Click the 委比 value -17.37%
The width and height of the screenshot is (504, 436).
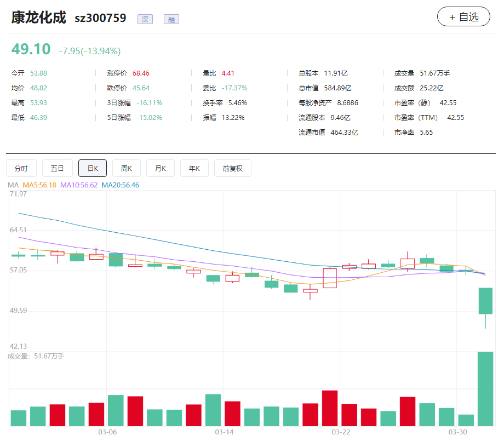point(234,88)
